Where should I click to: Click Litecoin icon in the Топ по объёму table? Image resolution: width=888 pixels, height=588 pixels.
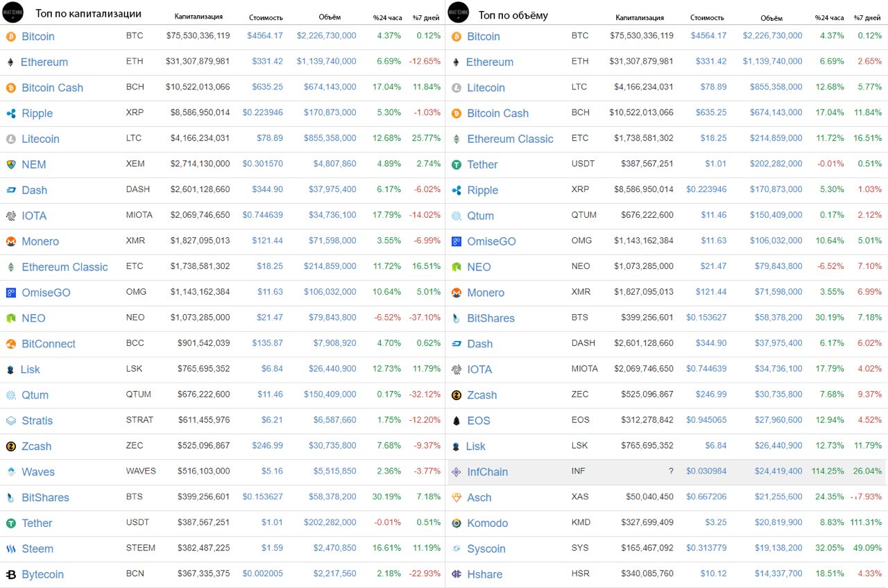coord(456,87)
